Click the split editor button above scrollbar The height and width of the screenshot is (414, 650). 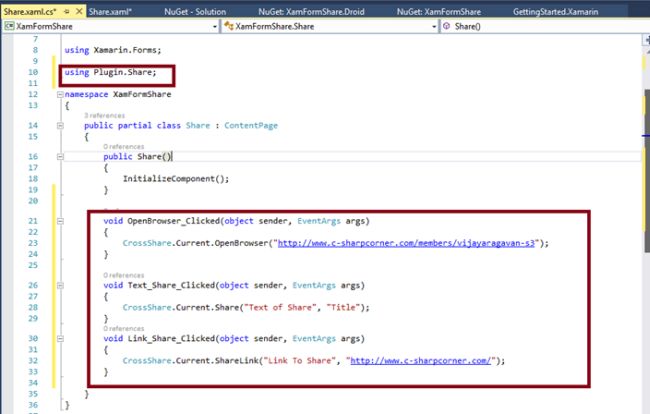coord(647,40)
